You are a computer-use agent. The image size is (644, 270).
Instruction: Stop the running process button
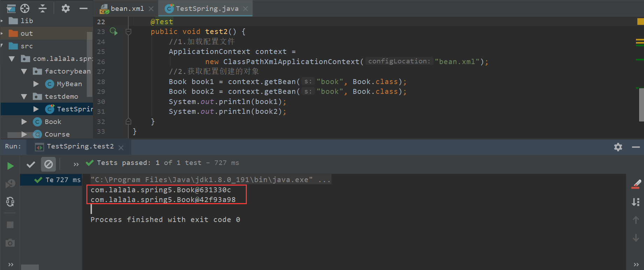(10, 225)
